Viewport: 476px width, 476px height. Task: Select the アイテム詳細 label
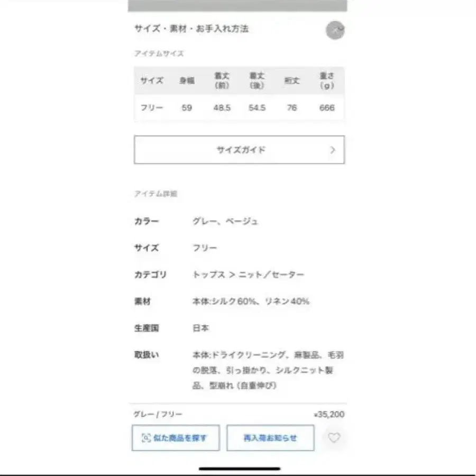tap(155, 194)
